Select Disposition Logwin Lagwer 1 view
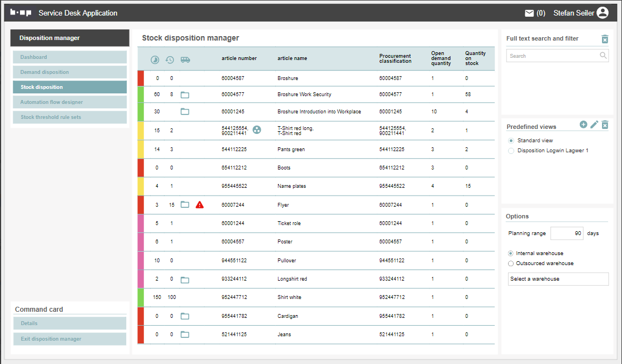 tap(511, 151)
